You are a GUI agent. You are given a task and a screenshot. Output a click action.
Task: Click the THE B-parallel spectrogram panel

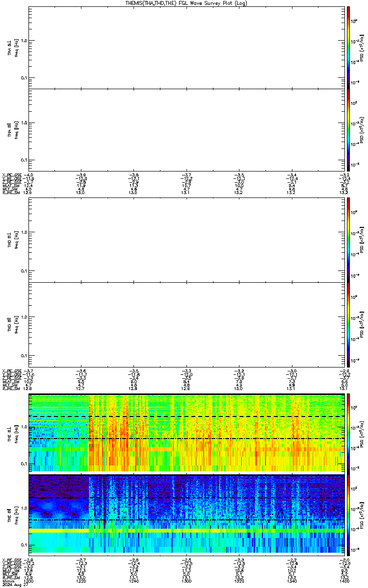[x=186, y=514]
